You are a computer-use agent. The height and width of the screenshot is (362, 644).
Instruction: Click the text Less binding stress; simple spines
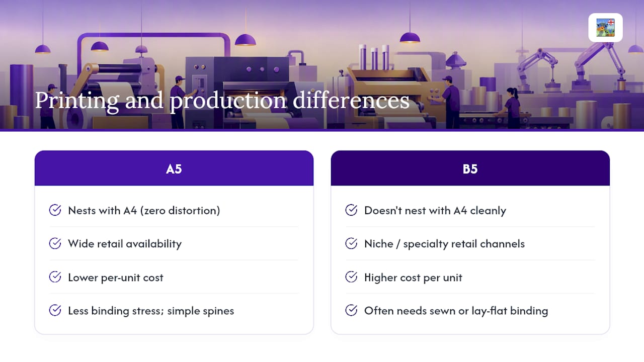click(151, 311)
